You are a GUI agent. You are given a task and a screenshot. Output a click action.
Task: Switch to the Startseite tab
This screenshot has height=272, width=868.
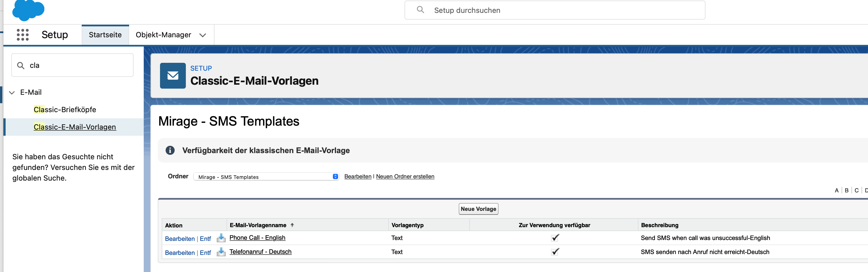pyautogui.click(x=105, y=35)
